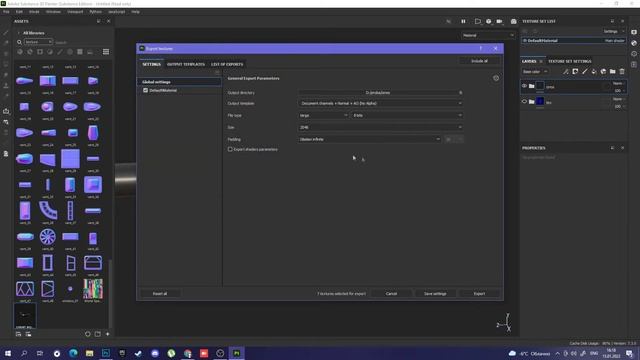Add an effect with the wand icon in Layers
Image resolution: width=640 pixels, height=360 pixels.
[566, 71]
